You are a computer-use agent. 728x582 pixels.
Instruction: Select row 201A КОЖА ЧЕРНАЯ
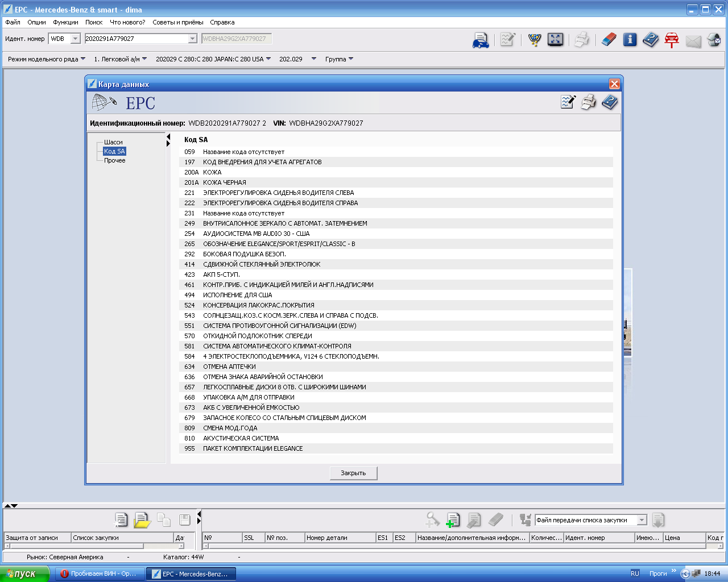click(x=396, y=182)
